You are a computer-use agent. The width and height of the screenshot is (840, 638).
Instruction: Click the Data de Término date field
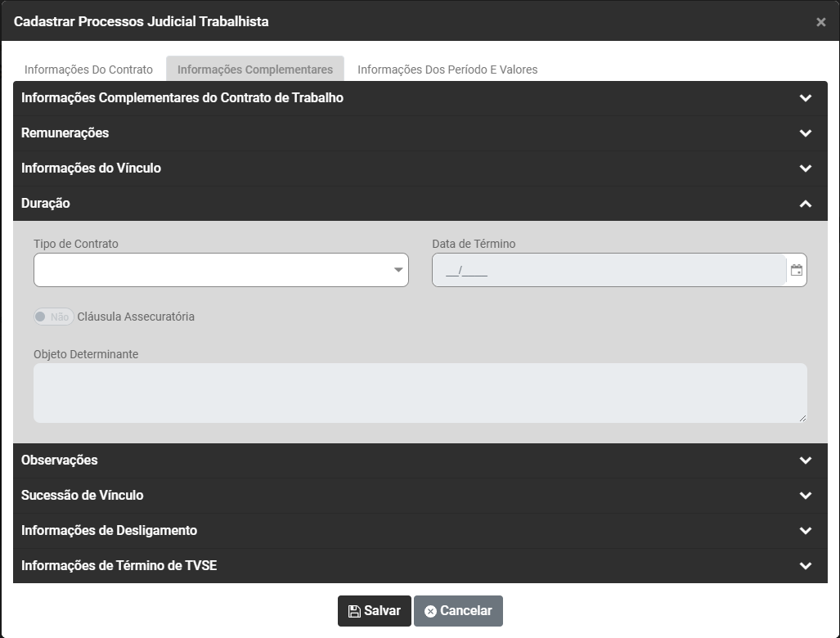tap(609, 270)
